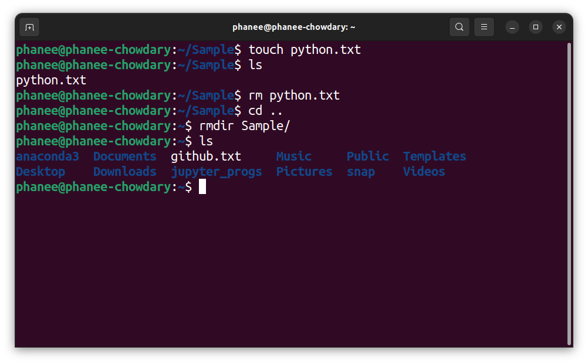This screenshot has height=364, width=588.
Task: Open the terminal search tool
Action: [459, 27]
